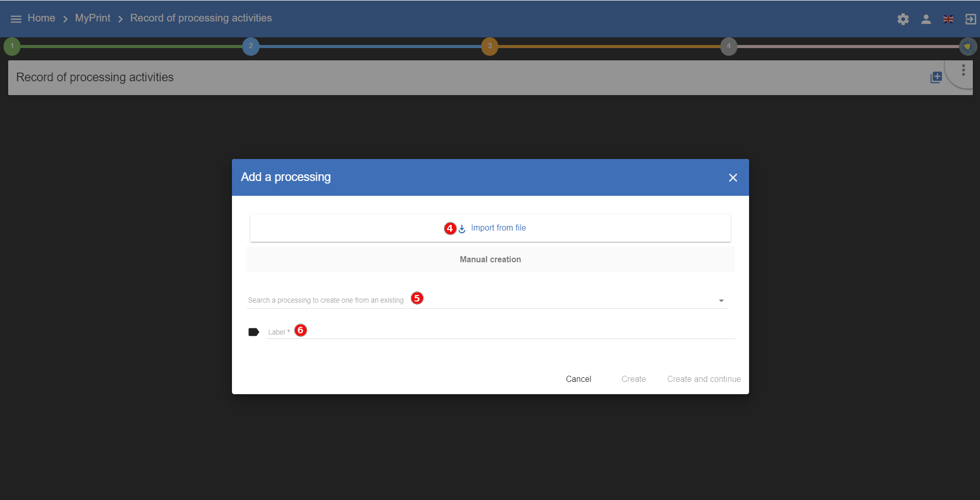Expand the processing search dropdown arrow
Viewport: 980px width, 500px height.
[720, 300]
